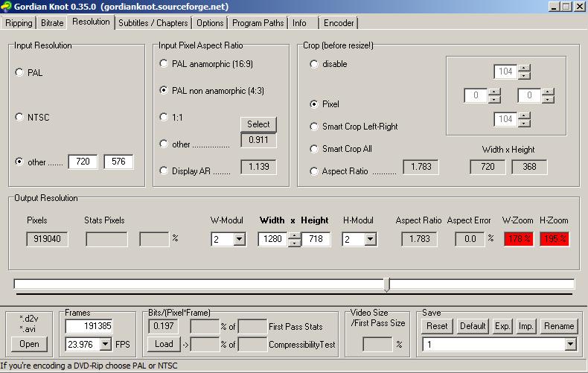Click the Imp. import button
Screen dimensions: 588x373
click(x=525, y=326)
